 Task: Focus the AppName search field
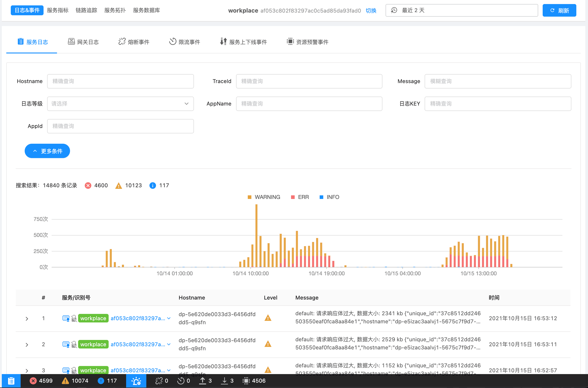309,104
